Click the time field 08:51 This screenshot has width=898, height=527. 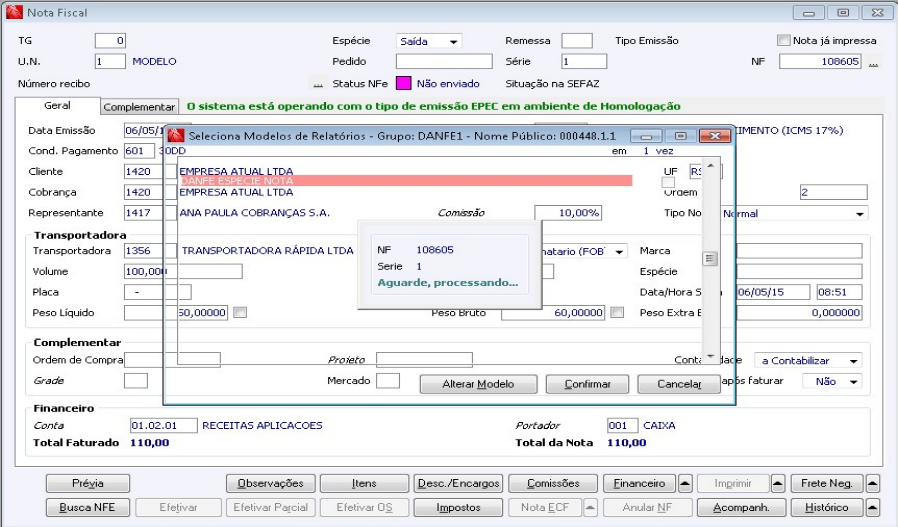[x=840, y=292]
